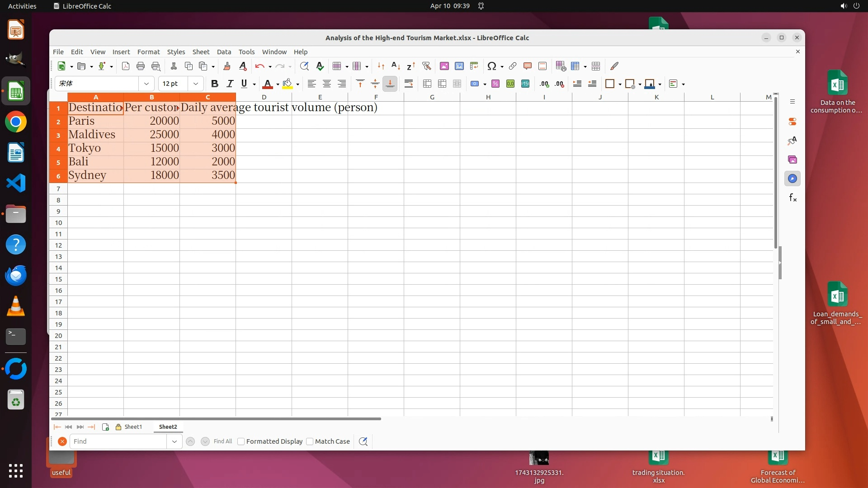Screen dimensions: 868x488
Task: Open the Insert Special Character icon
Action: pyautogui.click(x=492, y=66)
